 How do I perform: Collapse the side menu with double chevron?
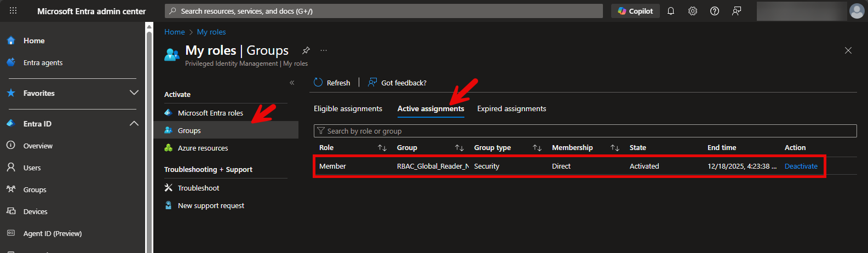tap(292, 83)
